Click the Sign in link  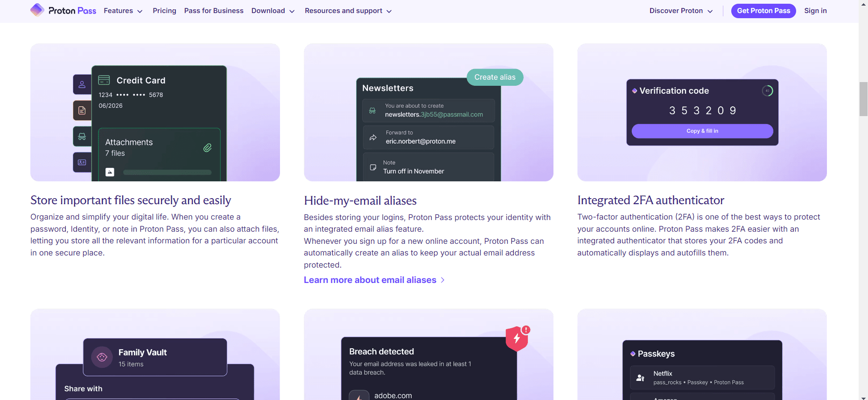tap(815, 11)
